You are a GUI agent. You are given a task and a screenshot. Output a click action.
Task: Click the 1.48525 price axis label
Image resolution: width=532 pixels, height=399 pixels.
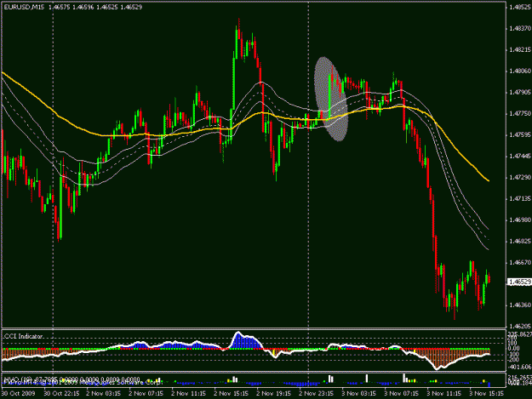point(520,7)
